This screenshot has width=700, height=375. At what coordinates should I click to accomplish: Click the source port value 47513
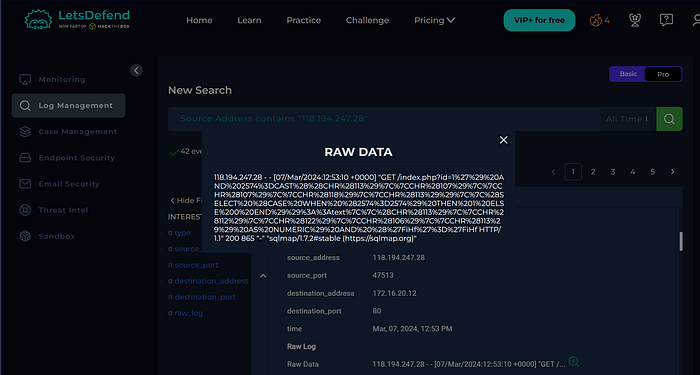tap(383, 275)
